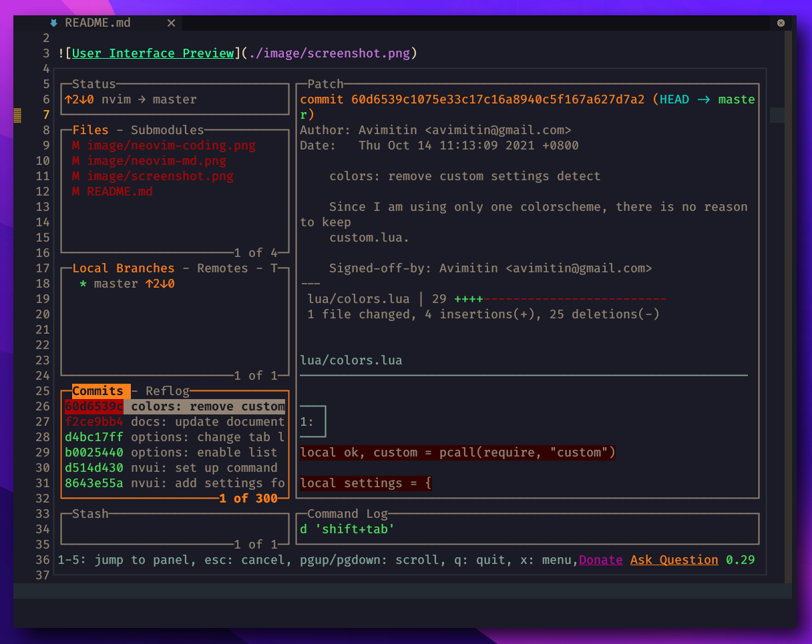Click the Patch panel title
The width and height of the screenshot is (812, 644).
point(325,84)
